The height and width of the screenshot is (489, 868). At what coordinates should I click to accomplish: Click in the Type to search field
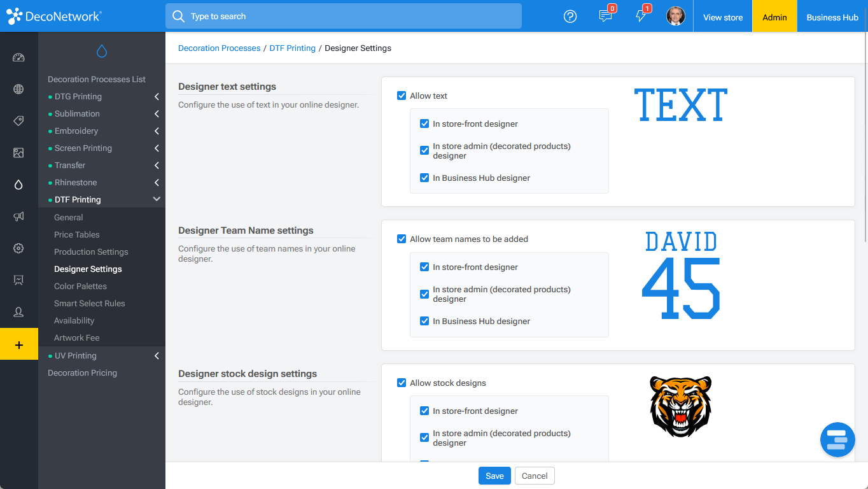(344, 16)
